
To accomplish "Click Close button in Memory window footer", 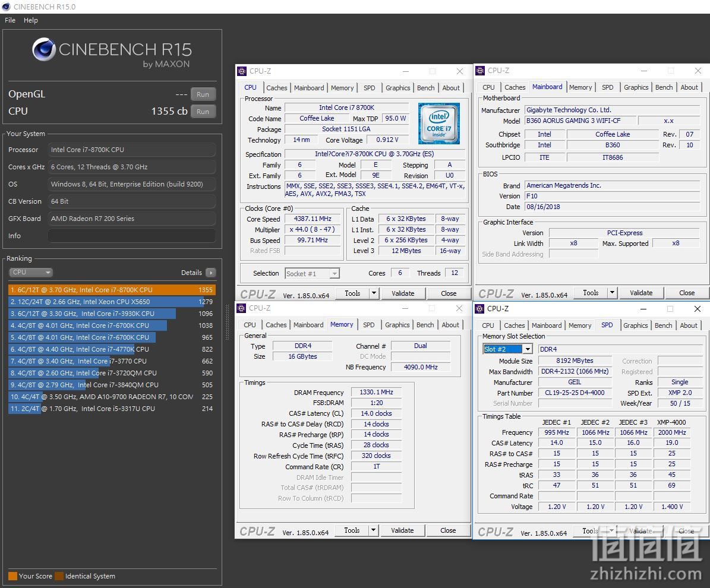I will (x=448, y=530).
